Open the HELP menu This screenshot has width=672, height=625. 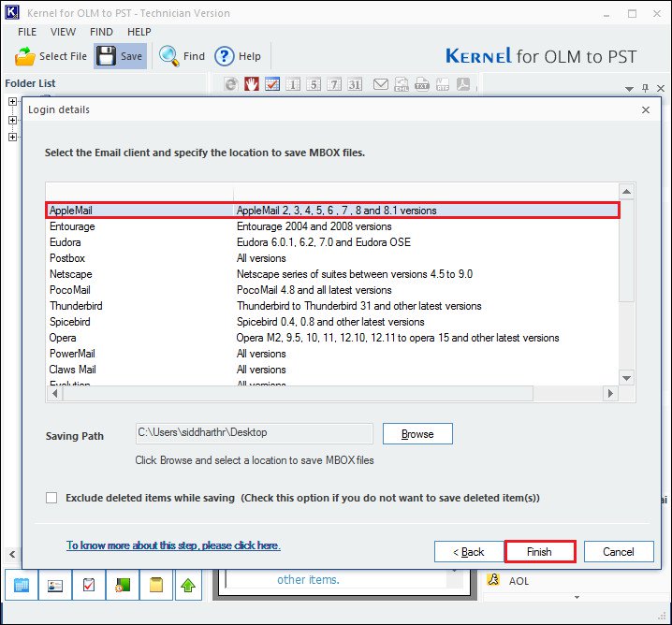pos(139,32)
